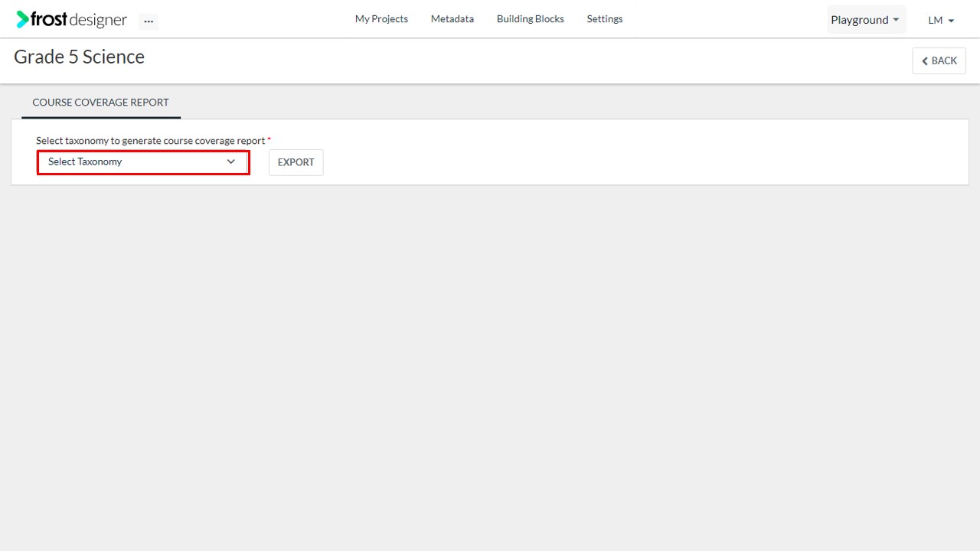Click the chevron in Select Taxonomy field
980x551 pixels.
pyautogui.click(x=230, y=162)
